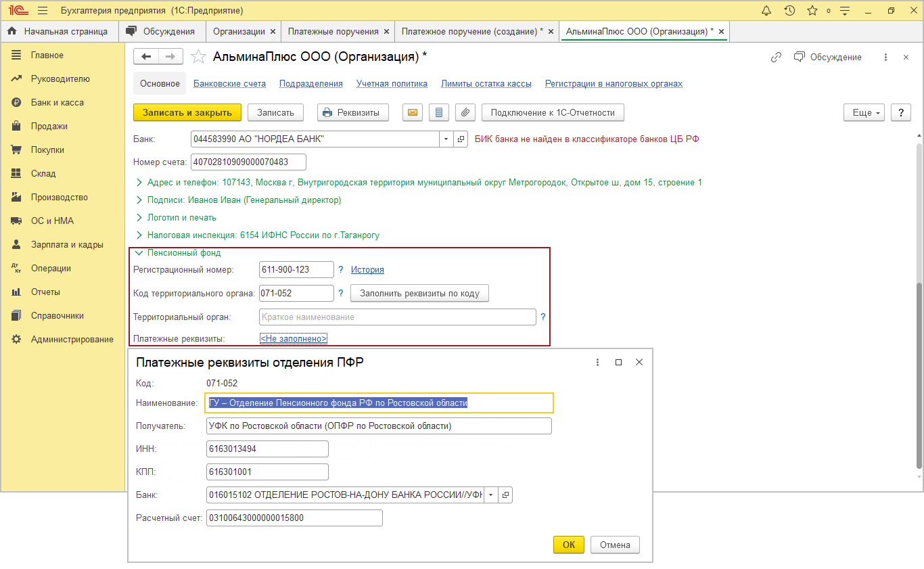The image size is (924, 569).
Task: Open notifications bell in title bar
Action: [766, 11]
